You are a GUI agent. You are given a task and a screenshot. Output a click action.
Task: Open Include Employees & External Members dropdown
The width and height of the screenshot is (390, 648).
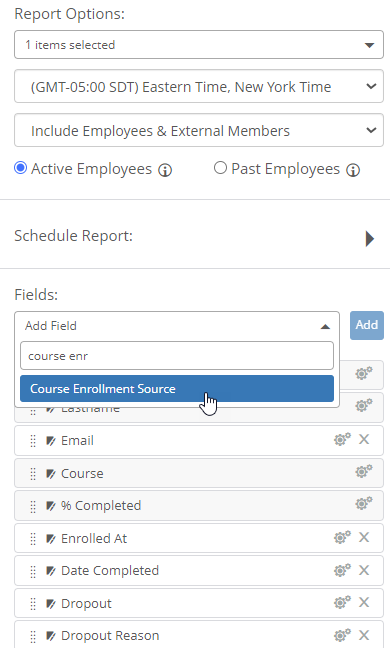(x=199, y=130)
